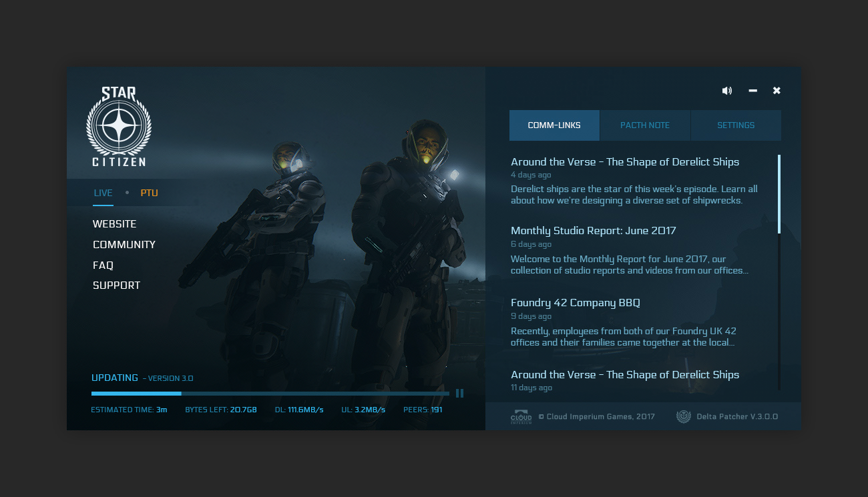The image size is (868, 497).
Task: Select the LIVE game channel
Action: (103, 192)
